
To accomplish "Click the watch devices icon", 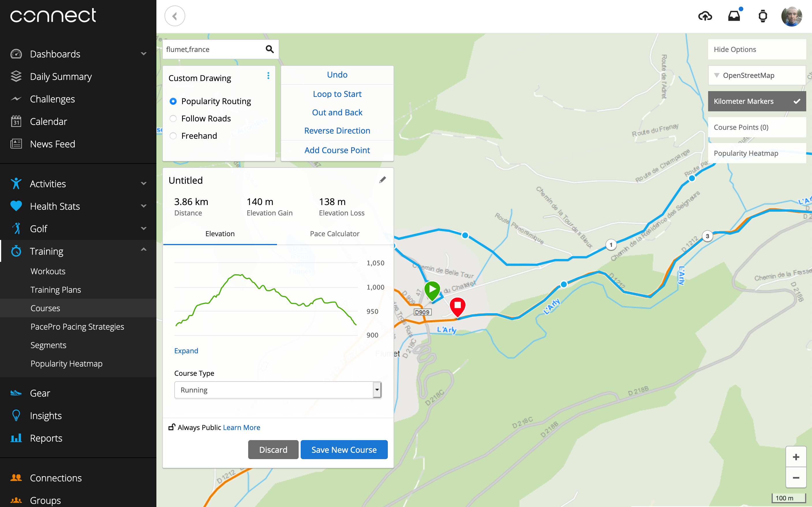I will tap(763, 16).
